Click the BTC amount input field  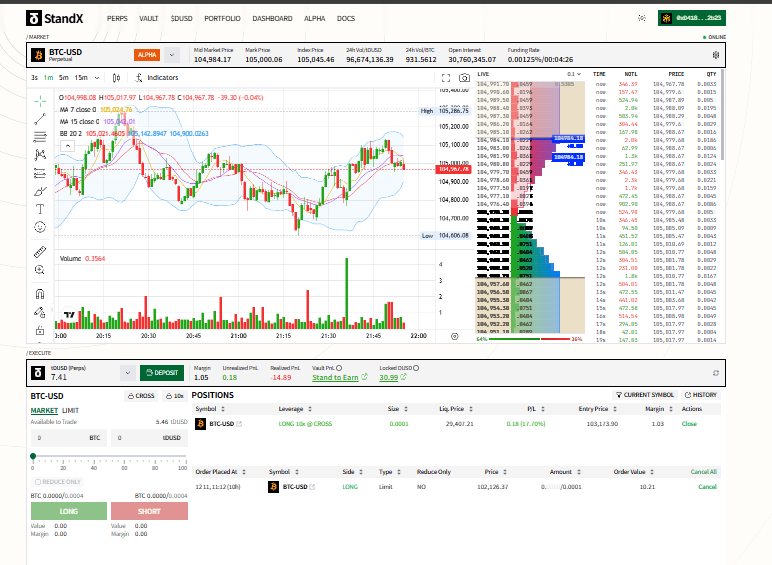click(69, 438)
